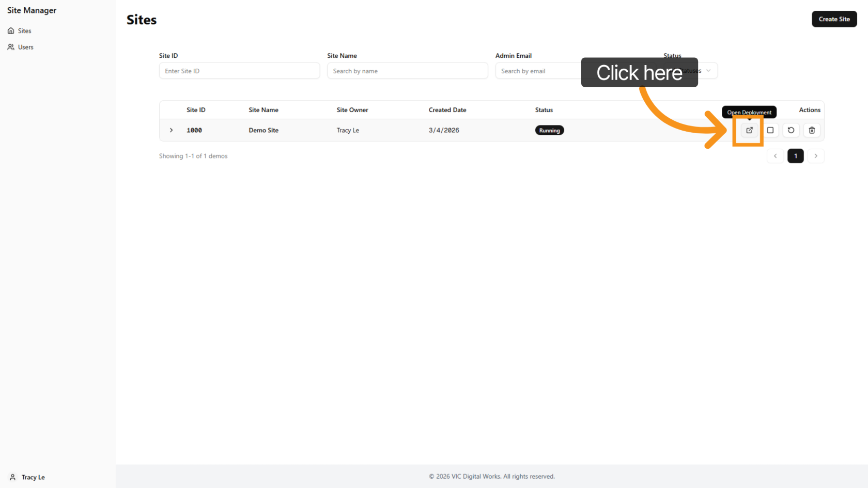Open the Users menu item

pyautogui.click(x=25, y=47)
